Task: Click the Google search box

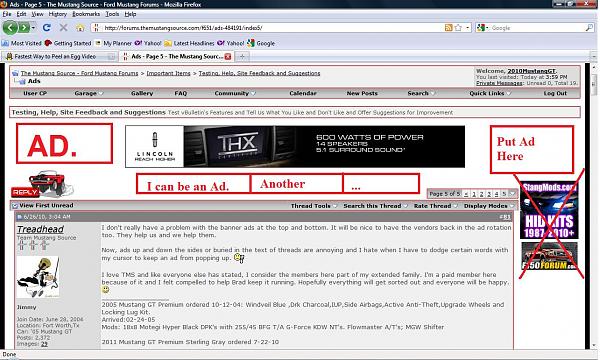Action: 537,28
